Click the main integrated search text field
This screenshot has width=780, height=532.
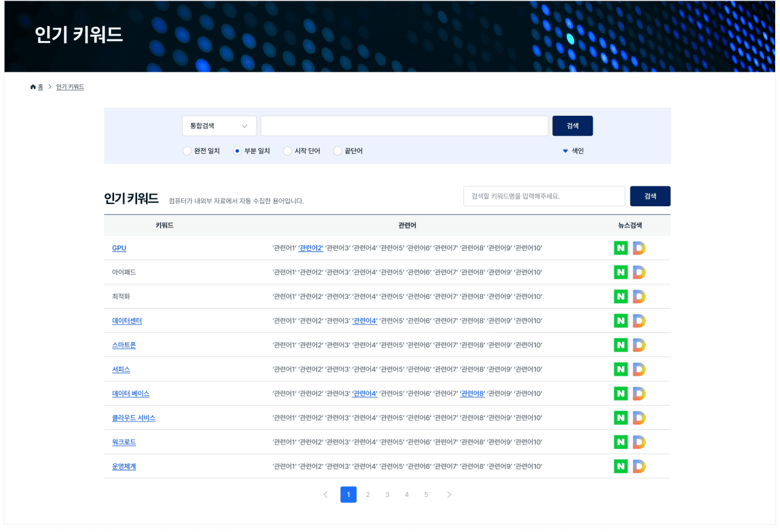[404, 126]
